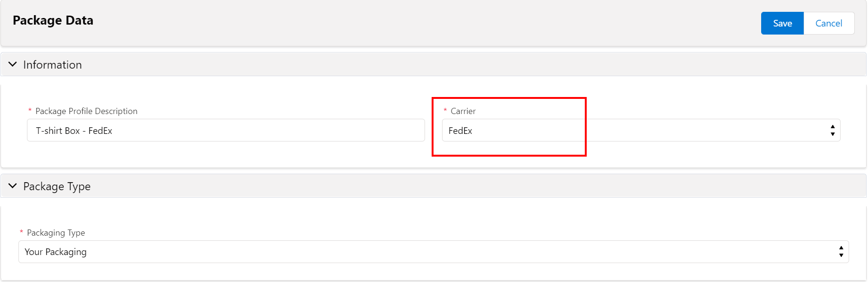
Task: Click the red asterisk beside Carrier
Action: pos(445,110)
